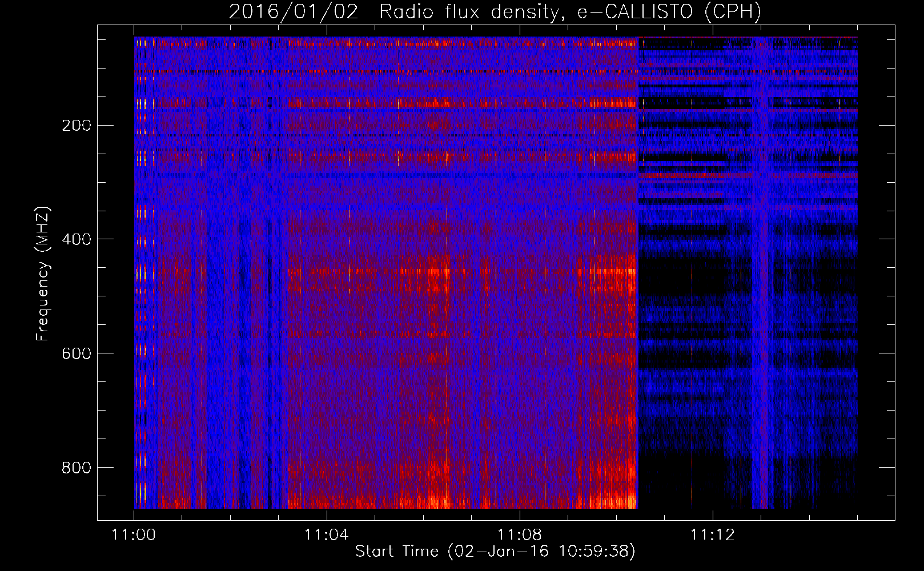Click the 'Frequency (MHZ)' axis label

tap(43, 274)
